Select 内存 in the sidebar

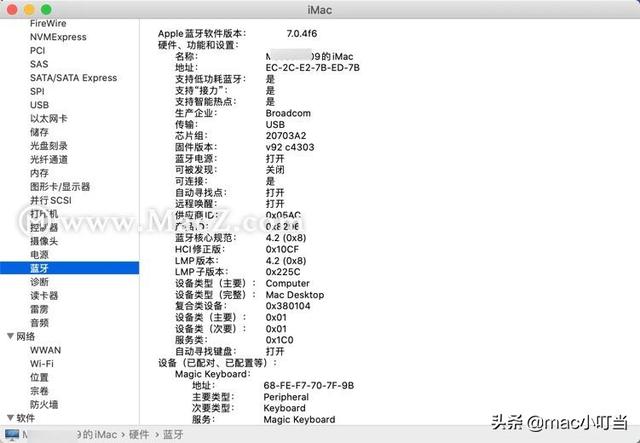click(39, 173)
